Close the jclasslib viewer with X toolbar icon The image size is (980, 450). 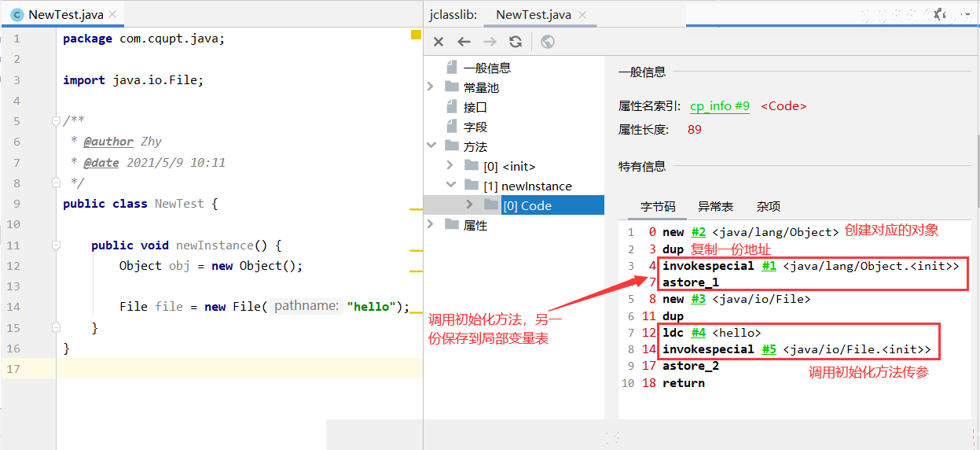[439, 42]
